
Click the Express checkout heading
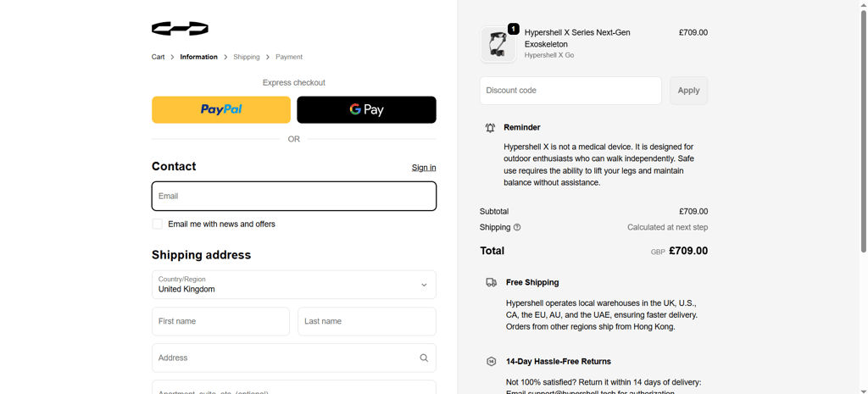point(294,82)
